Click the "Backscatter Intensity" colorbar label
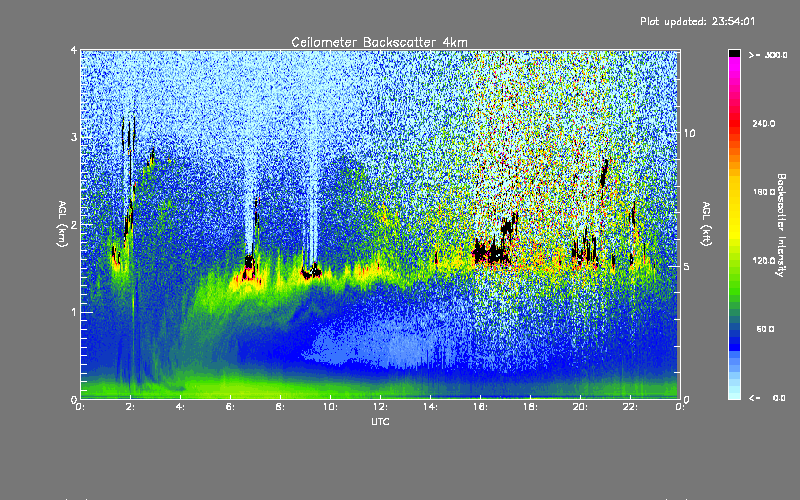Viewport: 800px width, 500px height. click(x=781, y=225)
